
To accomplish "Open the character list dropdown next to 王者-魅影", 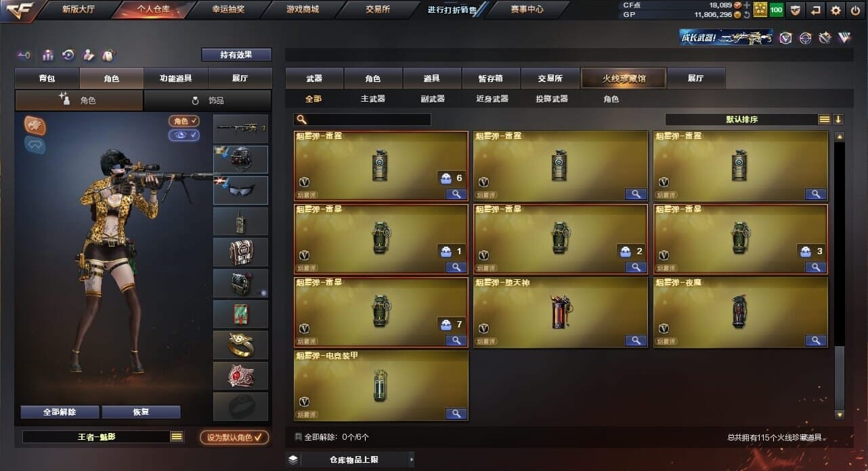I will 177,436.
